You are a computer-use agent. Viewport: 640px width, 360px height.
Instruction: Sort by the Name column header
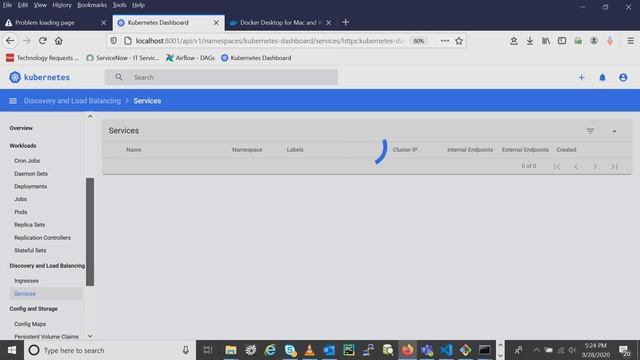tap(133, 150)
